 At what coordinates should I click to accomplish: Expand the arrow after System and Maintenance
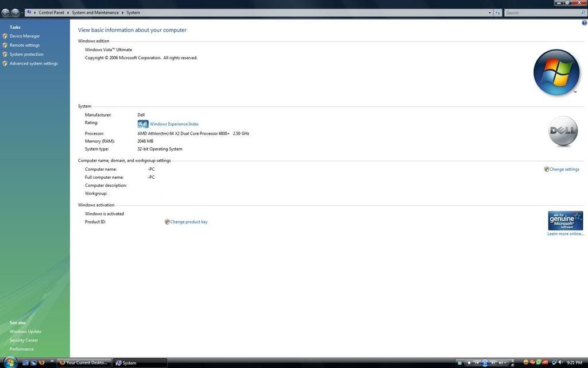click(x=122, y=13)
